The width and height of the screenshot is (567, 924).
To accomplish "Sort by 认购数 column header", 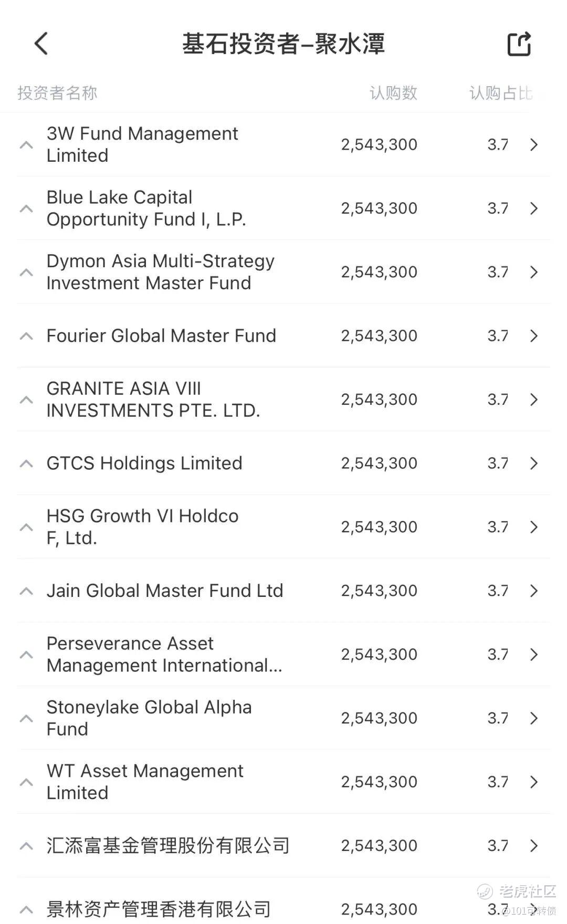I will point(393,93).
